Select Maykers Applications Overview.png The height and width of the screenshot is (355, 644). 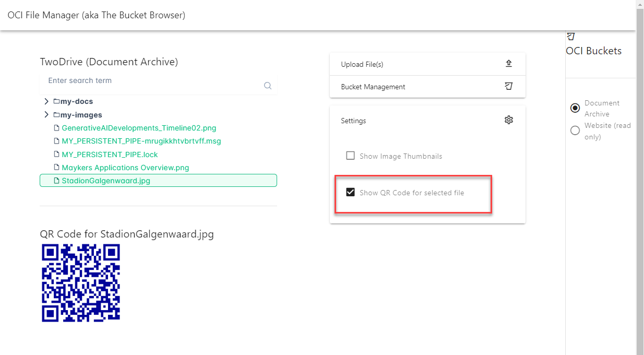point(125,168)
